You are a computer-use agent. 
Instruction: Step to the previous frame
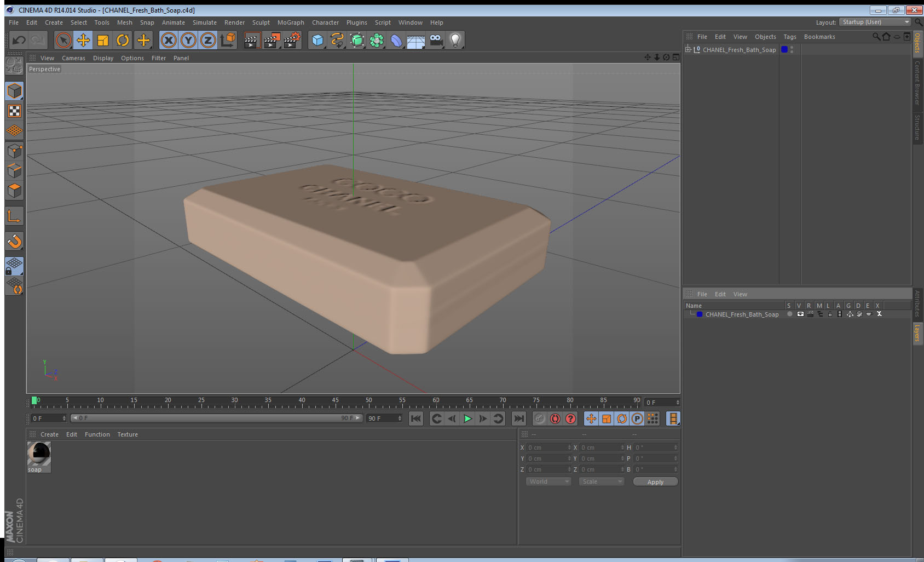[452, 418]
